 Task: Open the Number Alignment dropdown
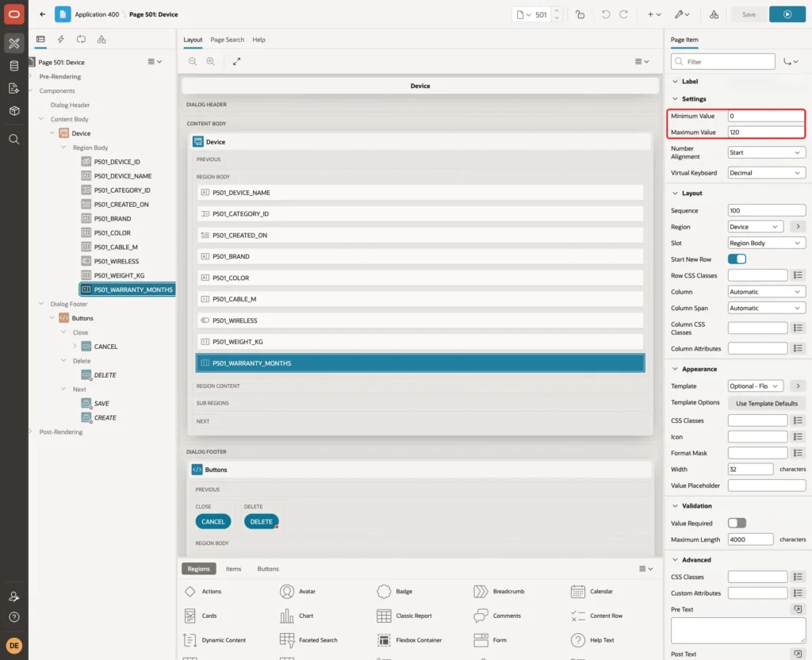[766, 153]
